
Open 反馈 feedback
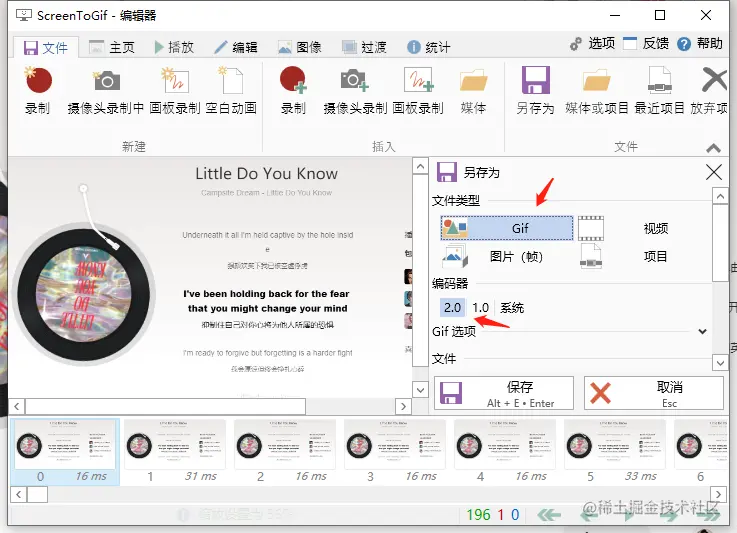coord(646,44)
